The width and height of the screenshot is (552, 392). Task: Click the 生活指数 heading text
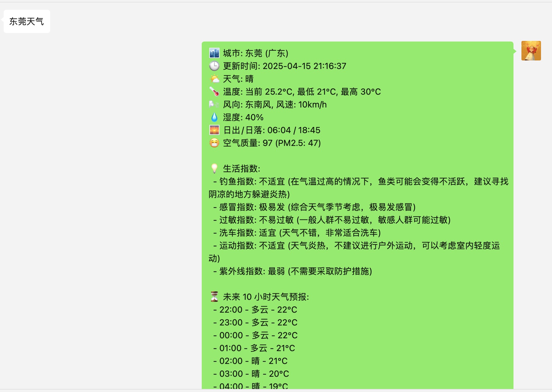(241, 169)
